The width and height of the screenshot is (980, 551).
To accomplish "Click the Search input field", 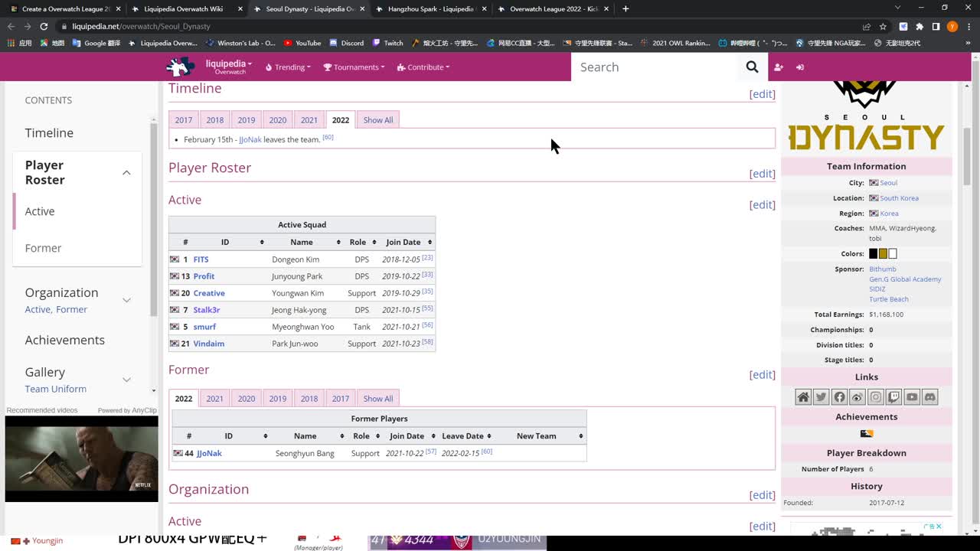I will [x=655, y=67].
